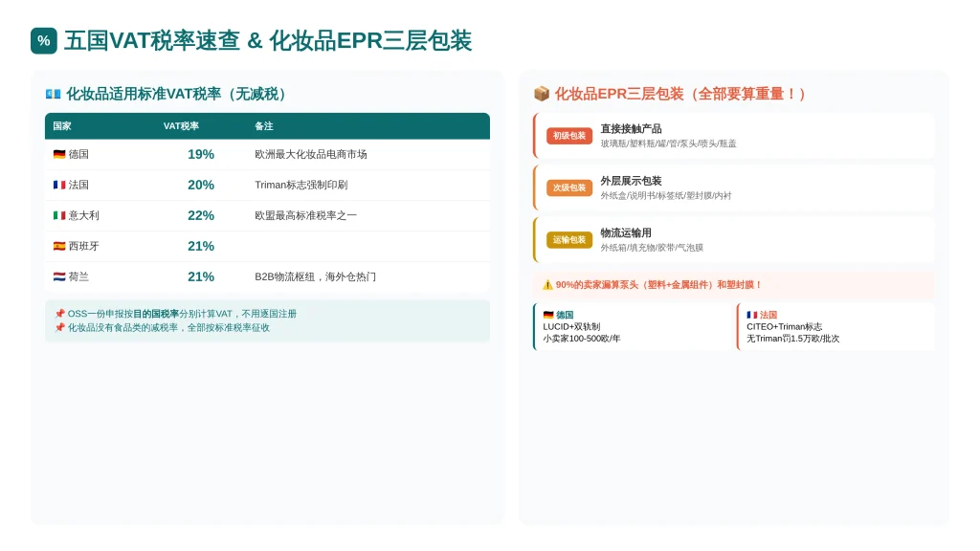
Task: Click the percent icon beside the slide title
Action: [44, 40]
